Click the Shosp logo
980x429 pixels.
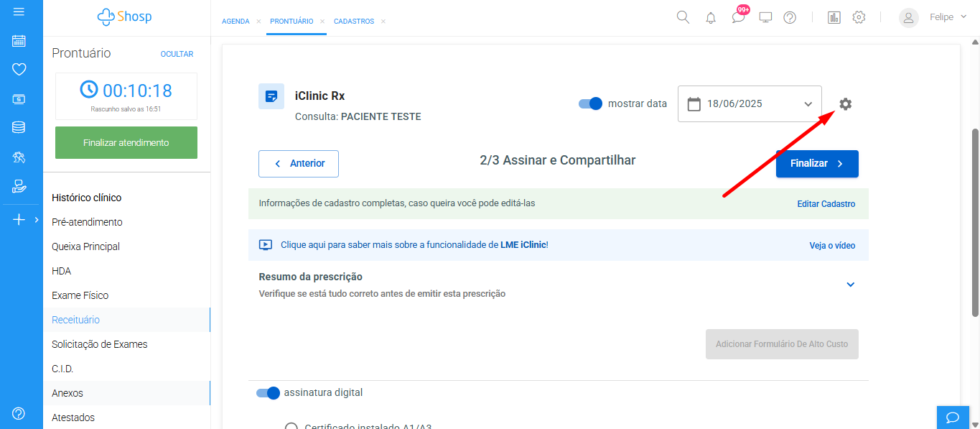(125, 17)
